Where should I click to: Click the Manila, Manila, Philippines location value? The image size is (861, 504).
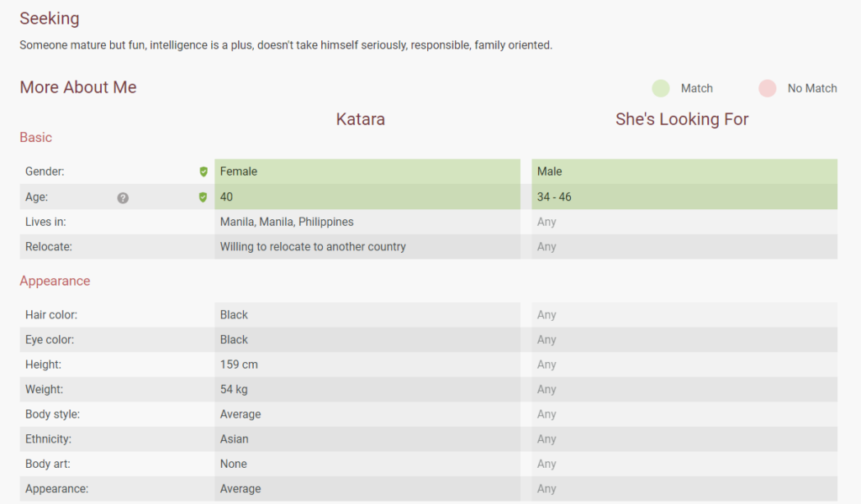(x=287, y=222)
